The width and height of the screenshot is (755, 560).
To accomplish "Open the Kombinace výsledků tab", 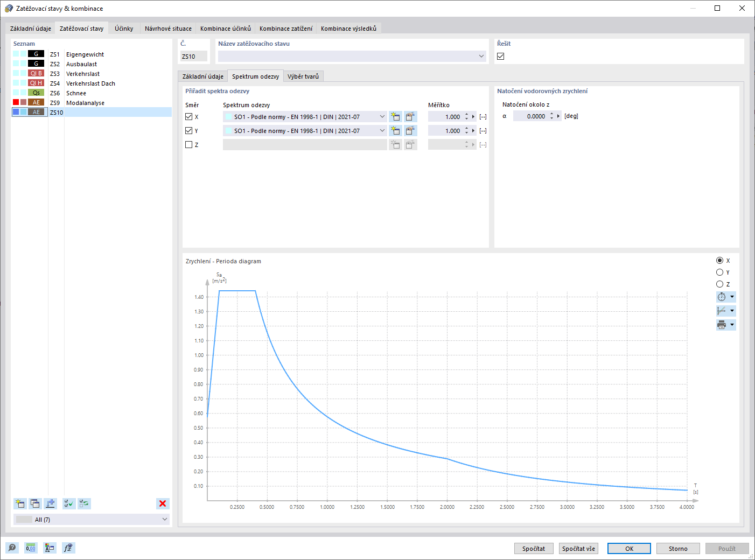I will tap(348, 29).
